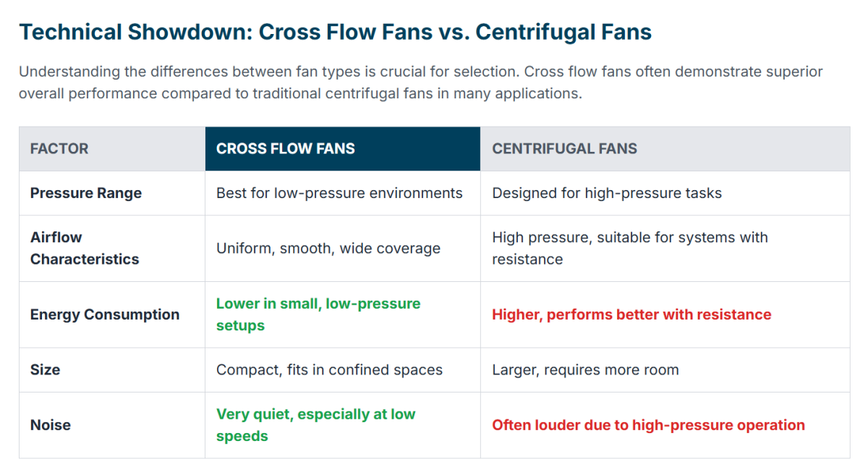
Task: Click red 'Higher, performs better with resistance' text
Action: click(x=631, y=314)
